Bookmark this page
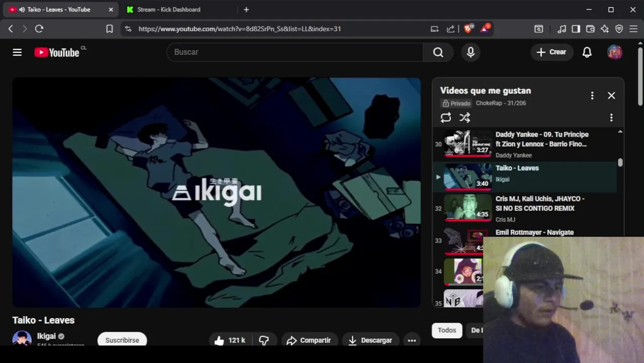Screen dimensions: 644x363 [x=109, y=29]
